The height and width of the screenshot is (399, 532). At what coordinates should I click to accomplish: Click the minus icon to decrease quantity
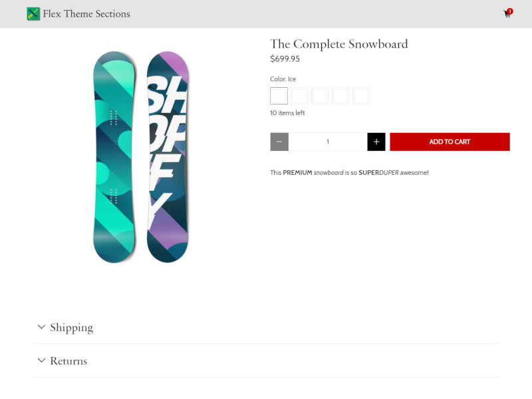279,142
